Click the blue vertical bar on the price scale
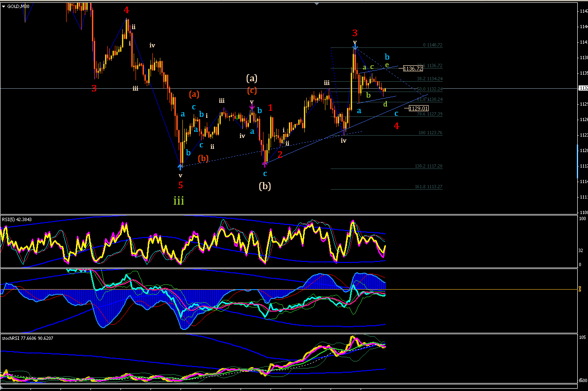 coord(577,161)
